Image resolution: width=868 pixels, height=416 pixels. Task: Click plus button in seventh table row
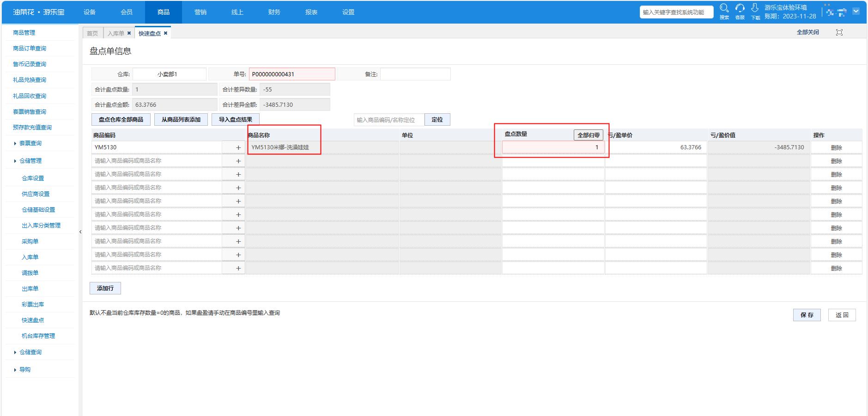click(x=238, y=228)
